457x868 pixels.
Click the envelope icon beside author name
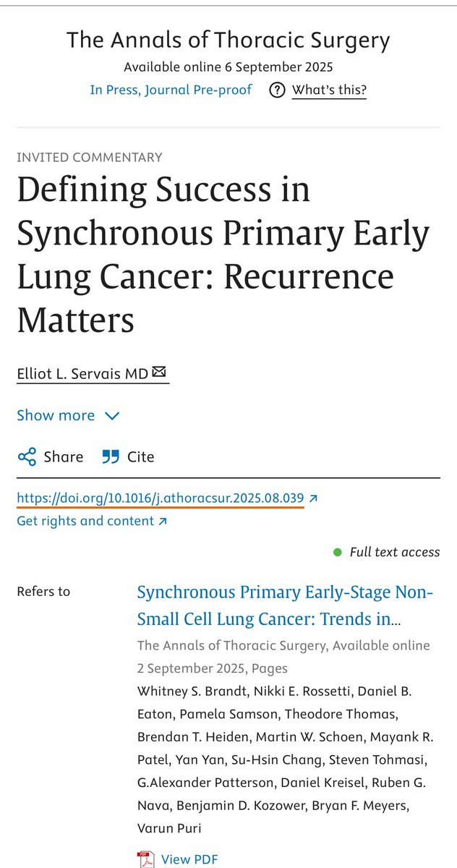pos(160,373)
